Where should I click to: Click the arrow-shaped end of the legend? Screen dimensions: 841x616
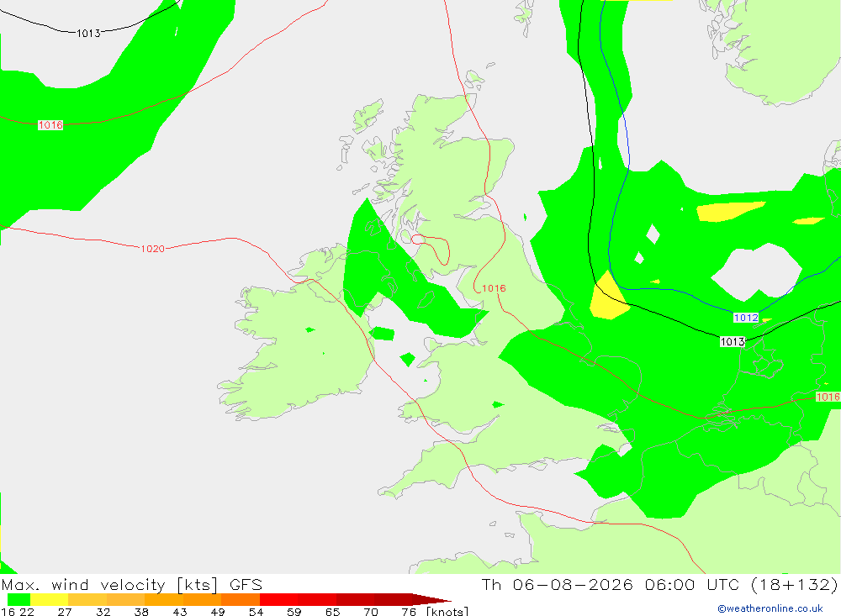coord(431,599)
